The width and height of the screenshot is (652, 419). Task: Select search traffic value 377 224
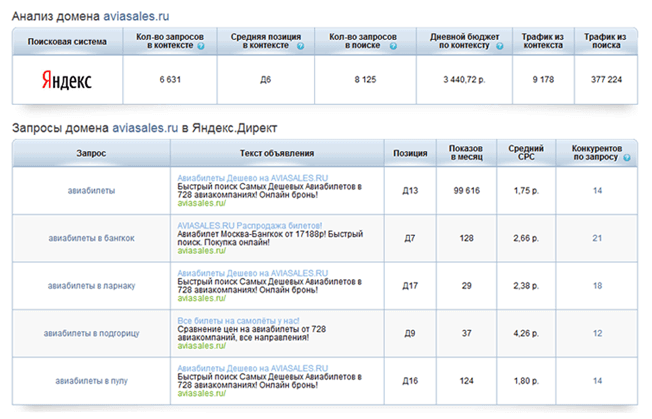point(606,79)
